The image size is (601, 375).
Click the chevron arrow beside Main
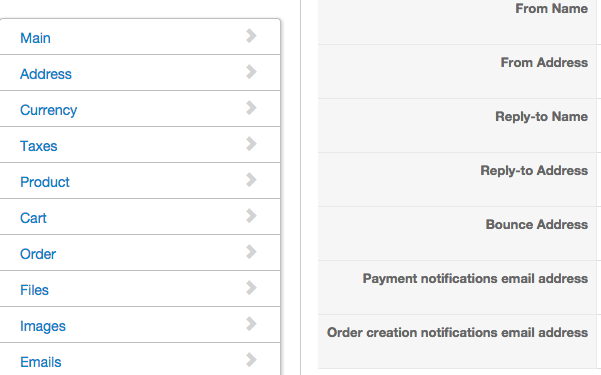[x=251, y=36]
